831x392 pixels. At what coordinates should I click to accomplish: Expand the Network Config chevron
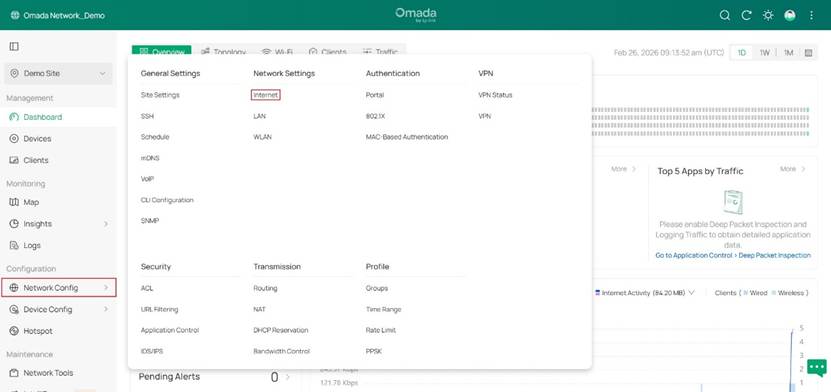105,288
